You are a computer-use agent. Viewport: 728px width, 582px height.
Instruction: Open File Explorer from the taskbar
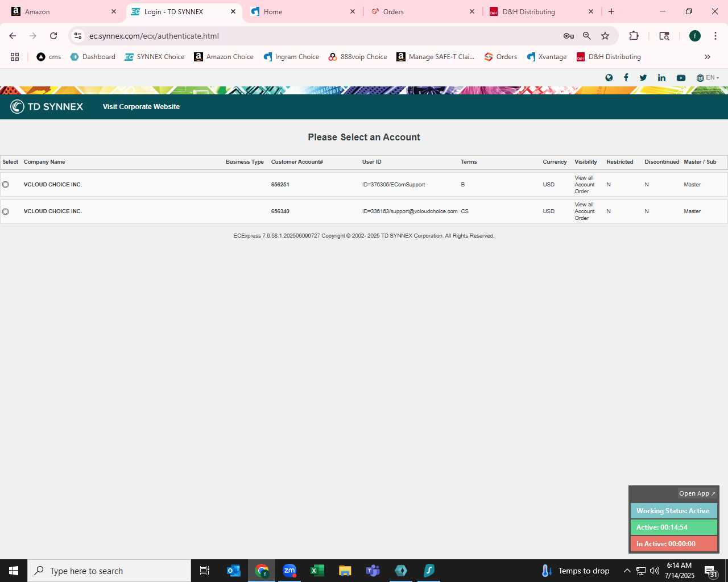[x=345, y=571]
